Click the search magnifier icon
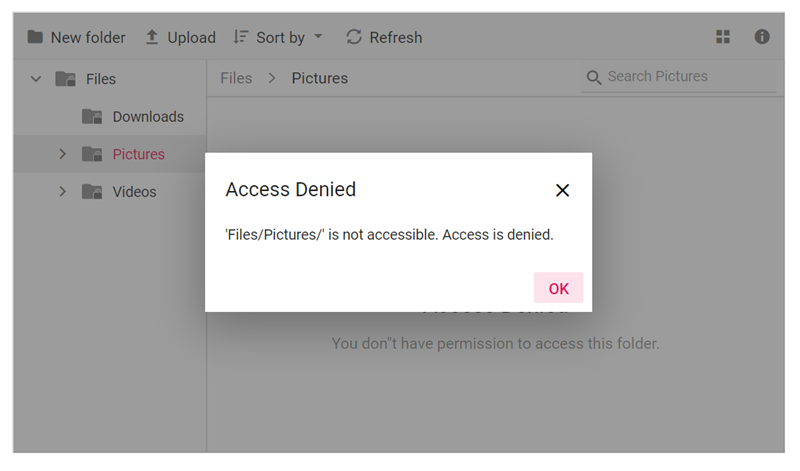This screenshot has width=800, height=471. point(594,77)
